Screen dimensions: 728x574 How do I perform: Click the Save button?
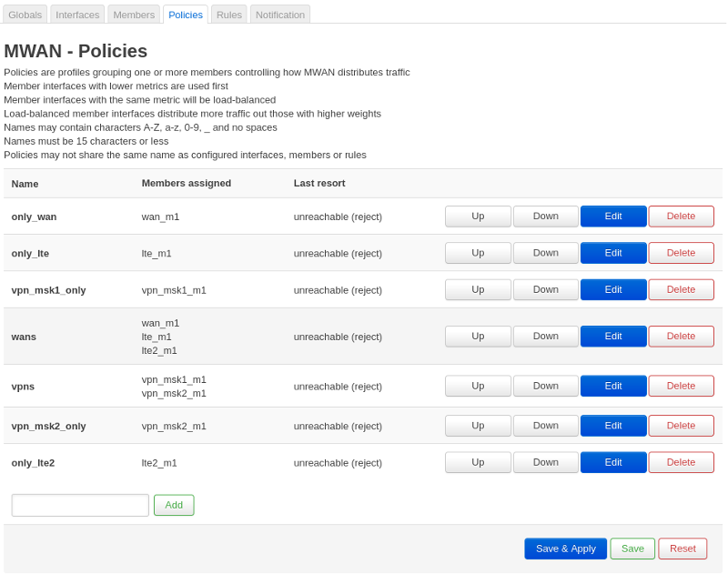point(632,549)
